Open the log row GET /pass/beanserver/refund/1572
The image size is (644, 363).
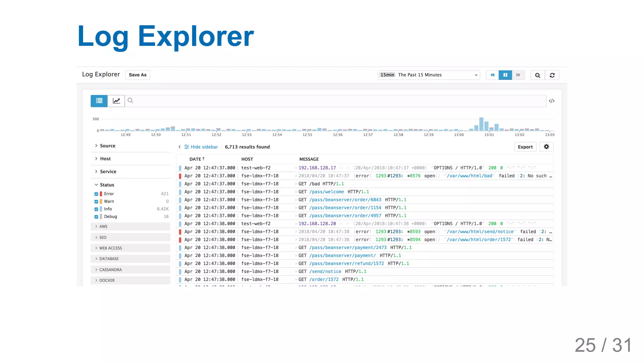[x=365, y=264]
